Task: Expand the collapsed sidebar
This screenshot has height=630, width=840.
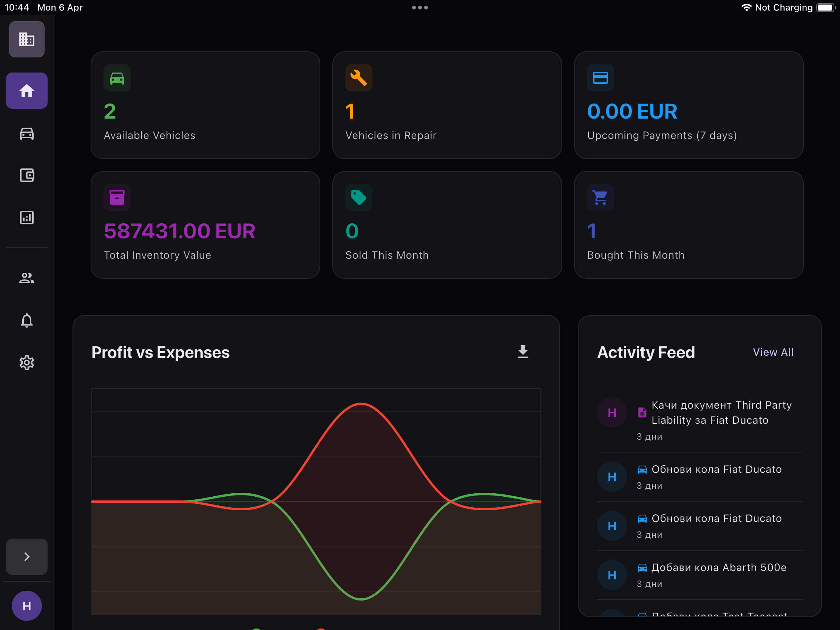Action: click(x=26, y=556)
